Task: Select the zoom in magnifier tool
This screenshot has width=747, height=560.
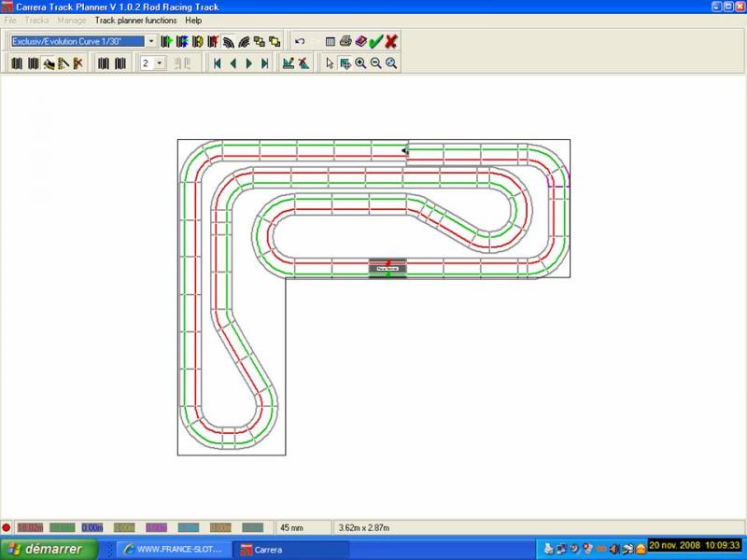Action: (x=360, y=63)
